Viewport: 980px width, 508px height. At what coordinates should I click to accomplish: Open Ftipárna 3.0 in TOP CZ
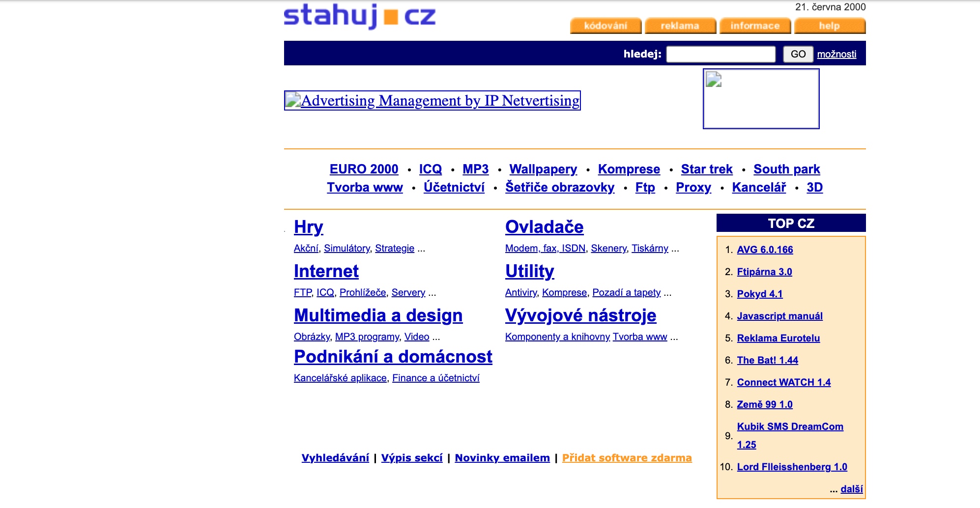pyautogui.click(x=765, y=272)
